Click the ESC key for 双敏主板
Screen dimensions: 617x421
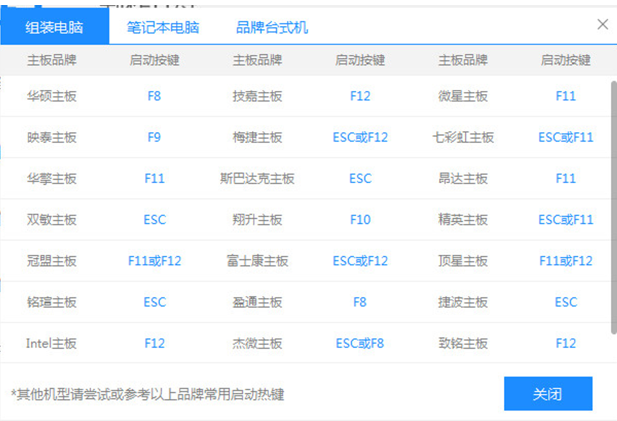154,220
